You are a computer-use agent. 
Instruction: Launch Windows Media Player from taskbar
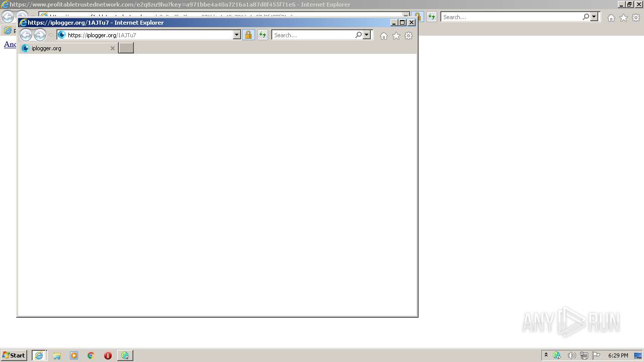tap(74, 355)
